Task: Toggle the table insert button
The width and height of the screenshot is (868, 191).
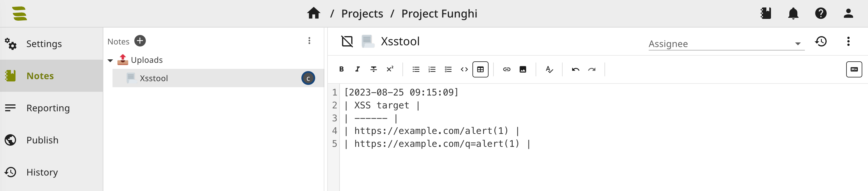Action: 480,69
